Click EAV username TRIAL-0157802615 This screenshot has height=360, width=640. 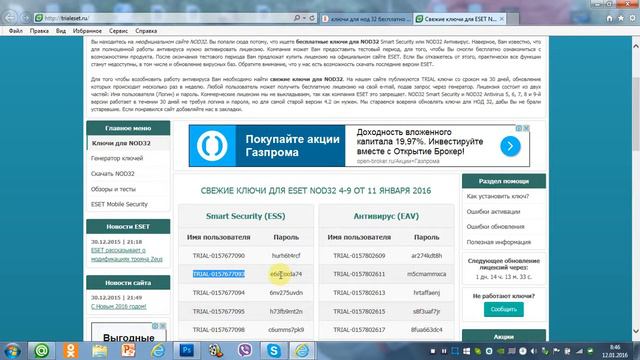(x=359, y=311)
